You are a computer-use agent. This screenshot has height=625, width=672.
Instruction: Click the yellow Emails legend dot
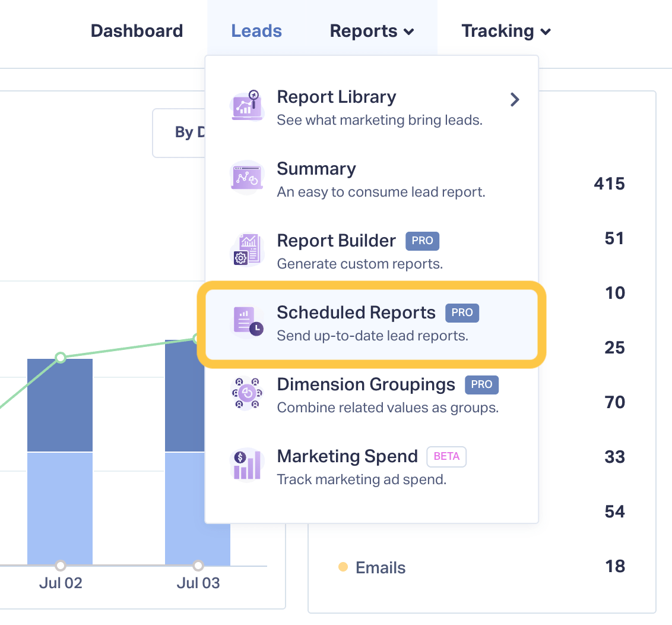pyautogui.click(x=343, y=567)
